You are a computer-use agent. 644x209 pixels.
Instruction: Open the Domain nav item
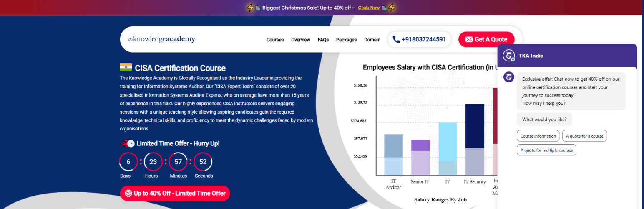pos(372,40)
